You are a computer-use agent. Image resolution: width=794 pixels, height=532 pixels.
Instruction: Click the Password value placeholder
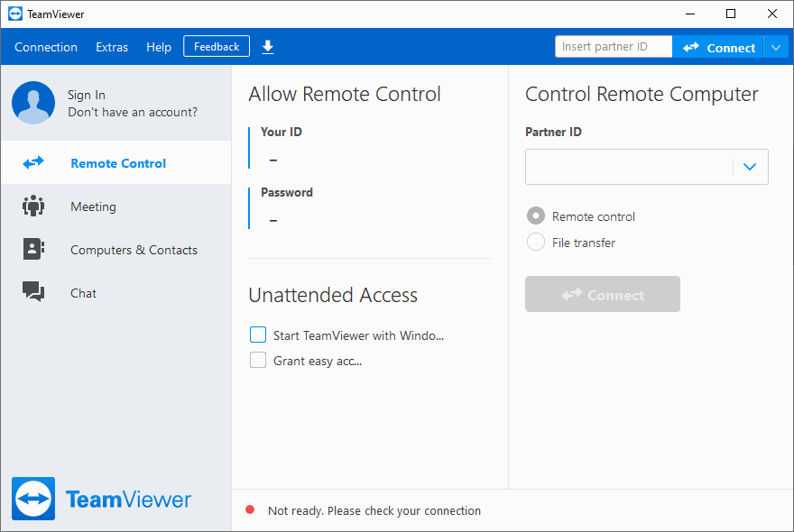click(x=273, y=221)
